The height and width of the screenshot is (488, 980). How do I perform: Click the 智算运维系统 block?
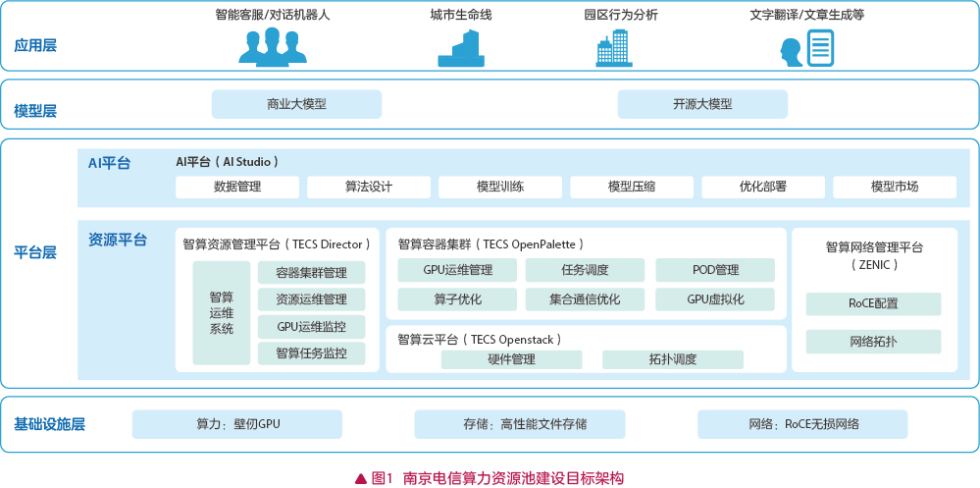click(222, 313)
